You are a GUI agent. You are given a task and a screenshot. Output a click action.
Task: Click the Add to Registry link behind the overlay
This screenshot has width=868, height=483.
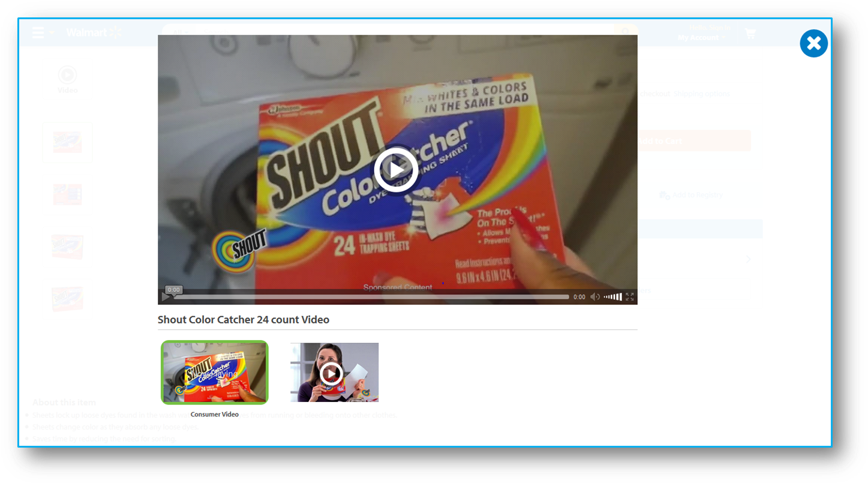pyautogui.click(x=691, y=195)
